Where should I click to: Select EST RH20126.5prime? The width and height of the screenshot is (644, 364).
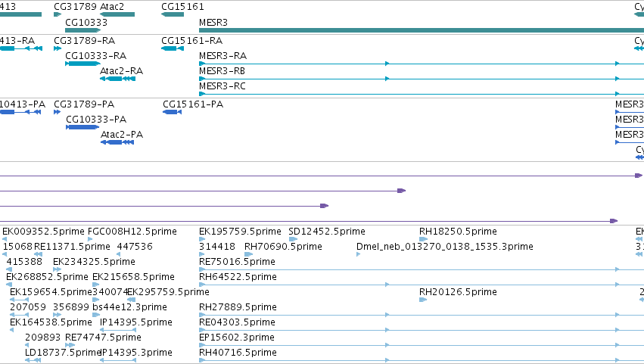[458, 293]
